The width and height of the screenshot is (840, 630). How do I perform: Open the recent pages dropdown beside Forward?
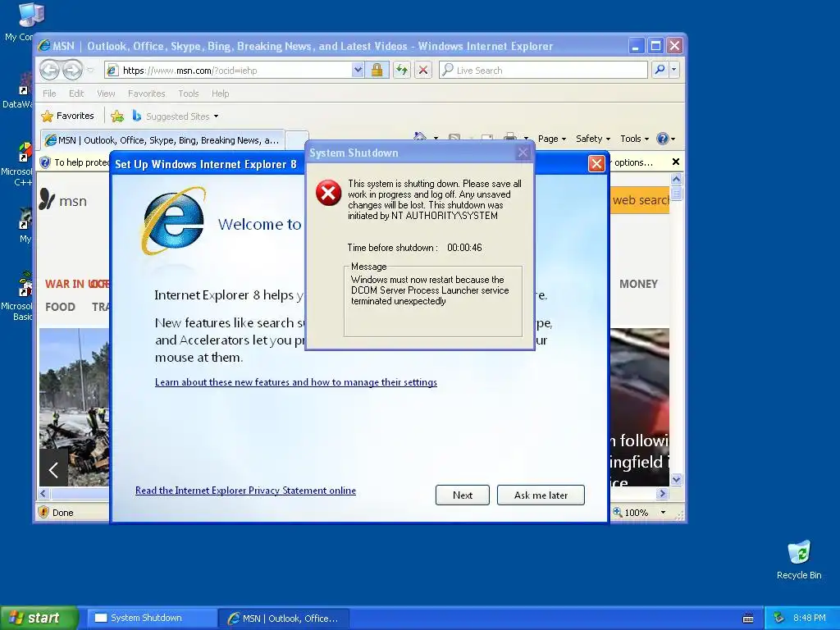pos(90,71)
